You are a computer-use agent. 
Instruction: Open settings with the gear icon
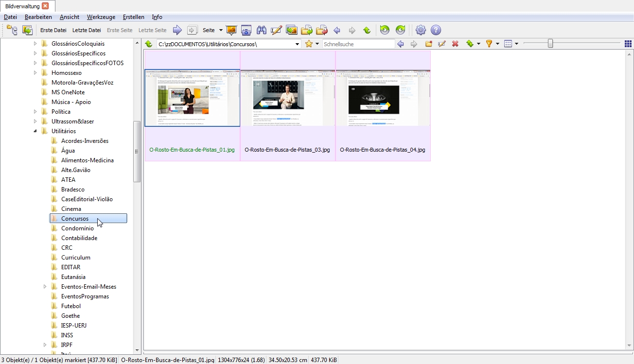[x=421, y=30]
